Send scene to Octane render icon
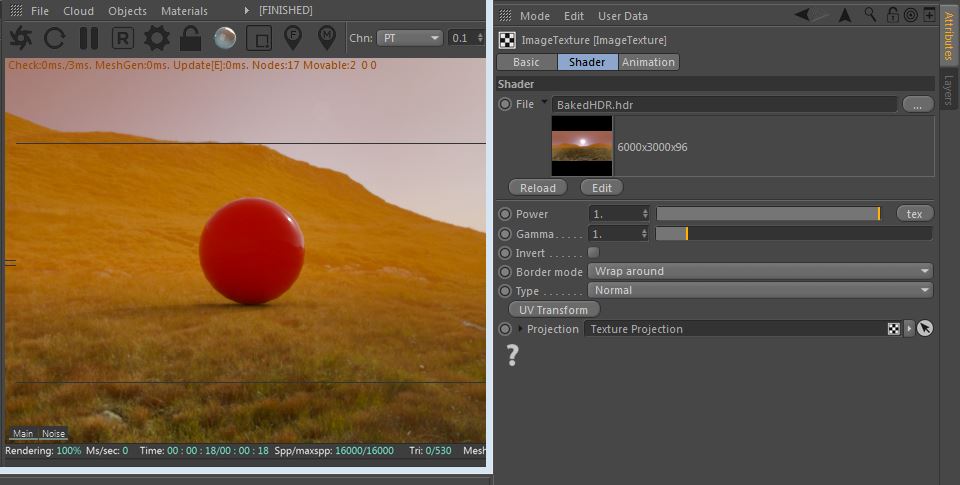The width and height of the screenshot is (960, 485). [x=20, y=39]
